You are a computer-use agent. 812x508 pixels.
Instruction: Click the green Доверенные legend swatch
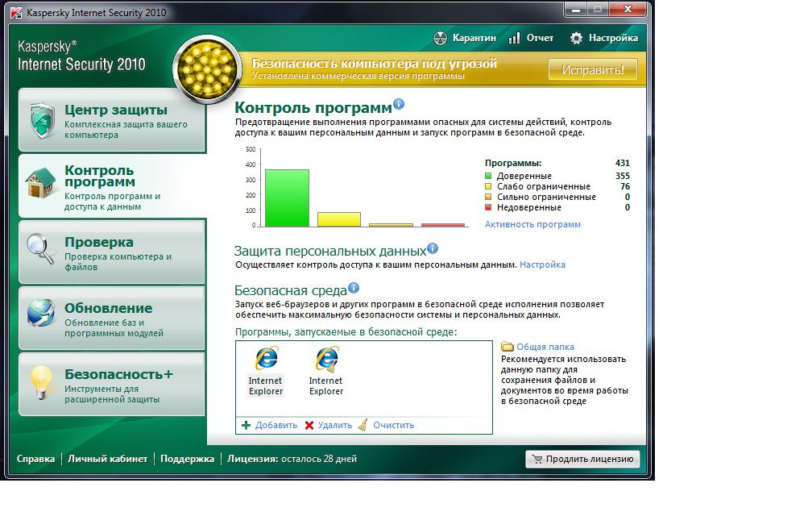click(488, 176)
